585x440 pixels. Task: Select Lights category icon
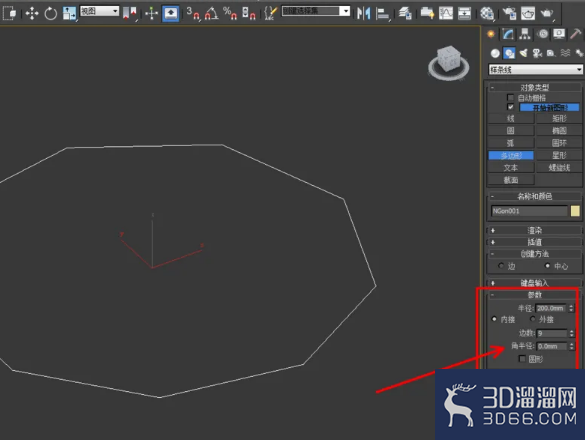[x=523, y=53]
